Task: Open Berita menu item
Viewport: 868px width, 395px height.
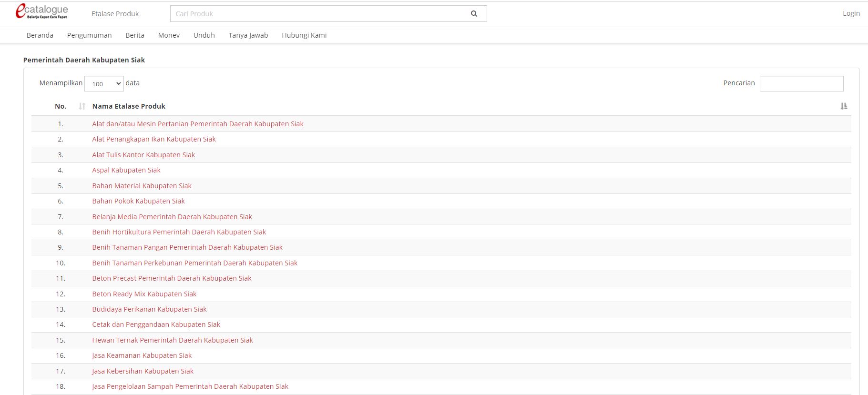Action: tap(135, 35)
